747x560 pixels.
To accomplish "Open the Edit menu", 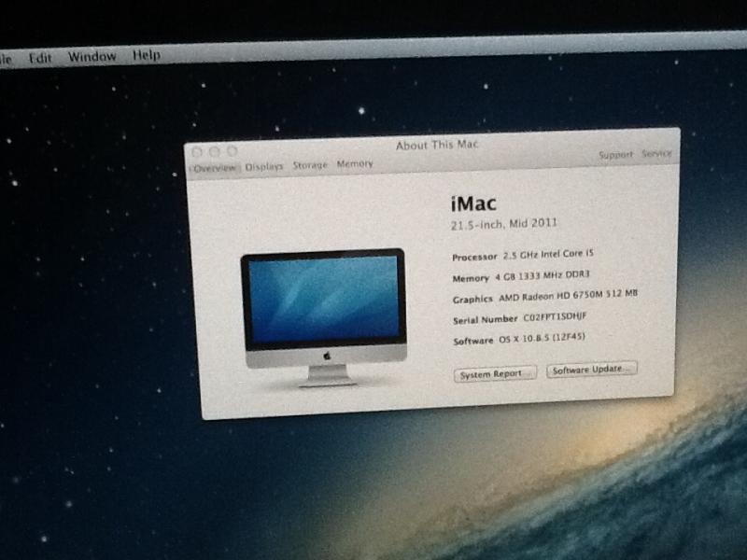I will [x=39, y=58].
